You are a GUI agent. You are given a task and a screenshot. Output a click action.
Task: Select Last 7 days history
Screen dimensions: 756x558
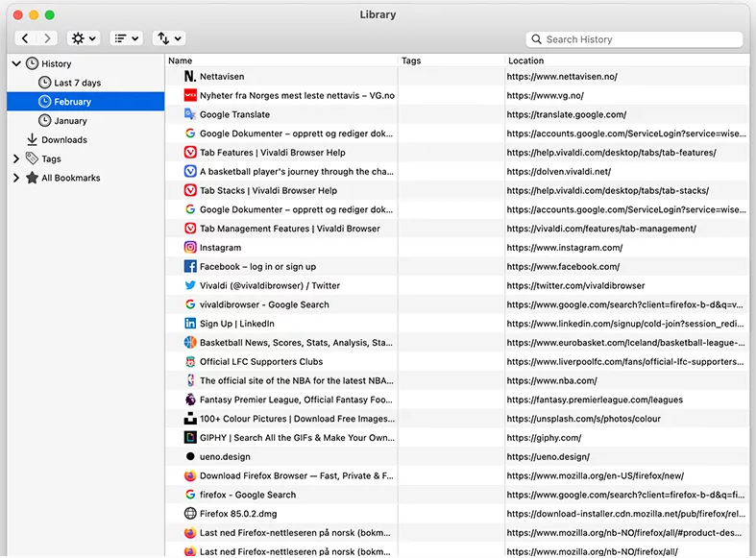pos(77,83)
